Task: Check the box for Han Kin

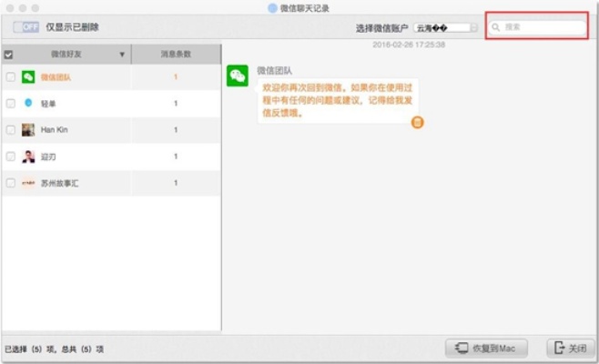Action: tap(11, 130)
